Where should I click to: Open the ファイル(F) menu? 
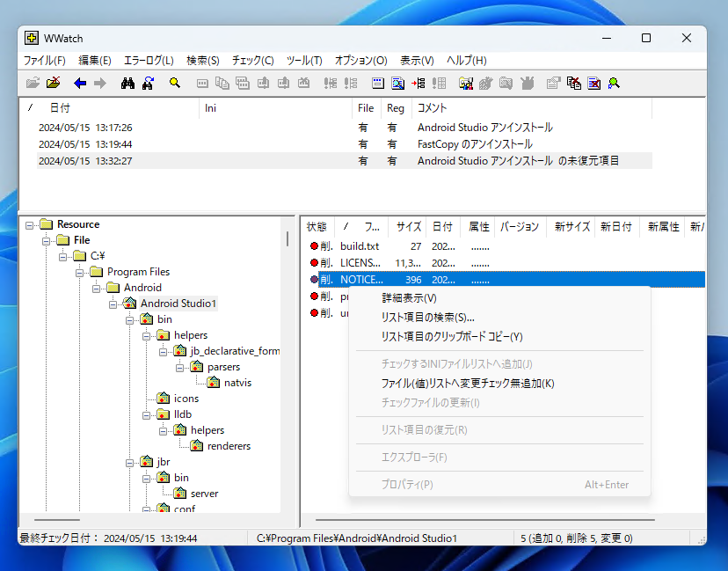click(45, 61)
